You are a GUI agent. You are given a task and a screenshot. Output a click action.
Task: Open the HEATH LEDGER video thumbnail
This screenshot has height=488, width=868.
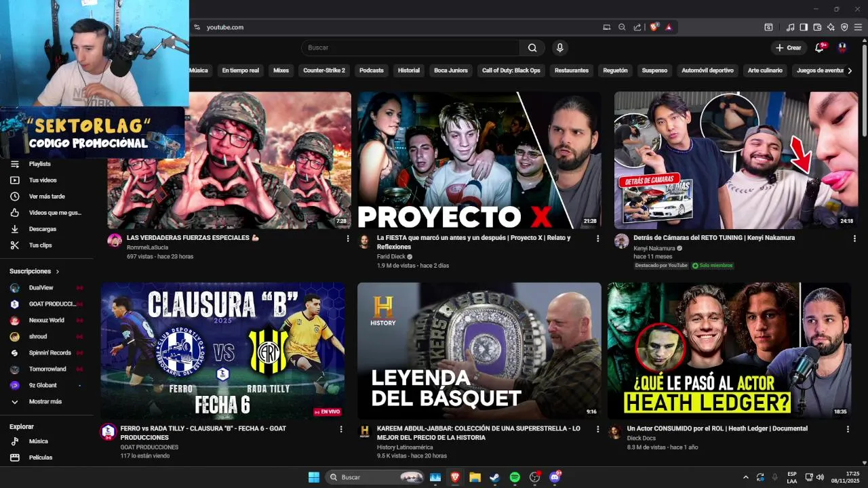pos(729,351)
